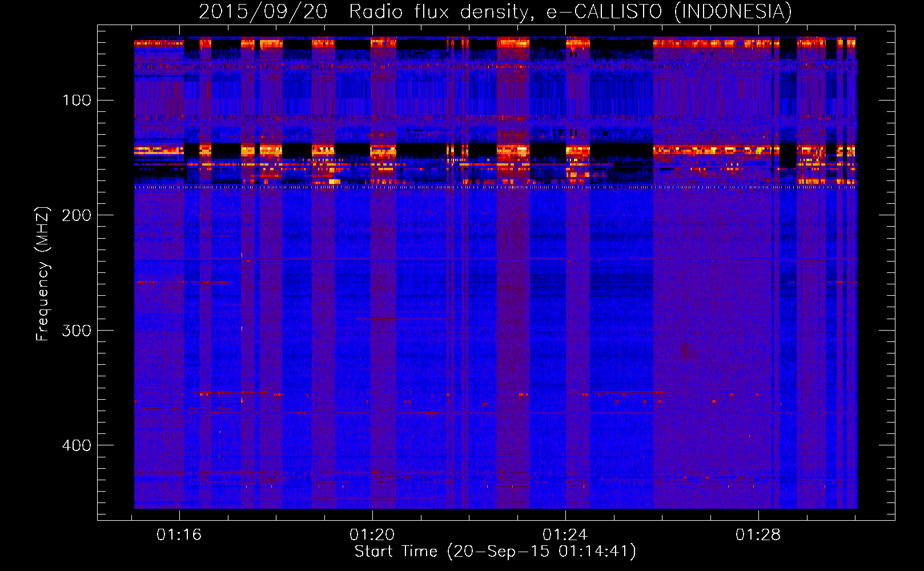
Task: Click the 400 frequency tick label
Action: click(77, 445)
